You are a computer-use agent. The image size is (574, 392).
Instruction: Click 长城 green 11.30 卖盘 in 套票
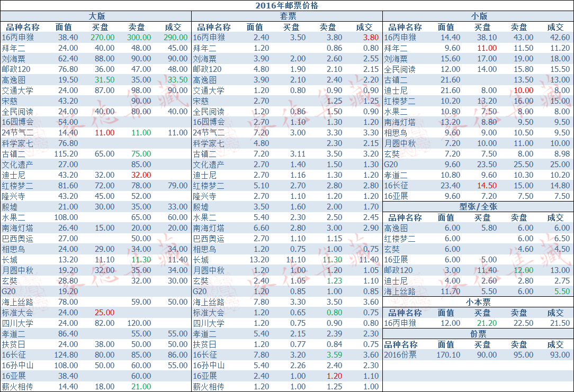click(333, 260)
